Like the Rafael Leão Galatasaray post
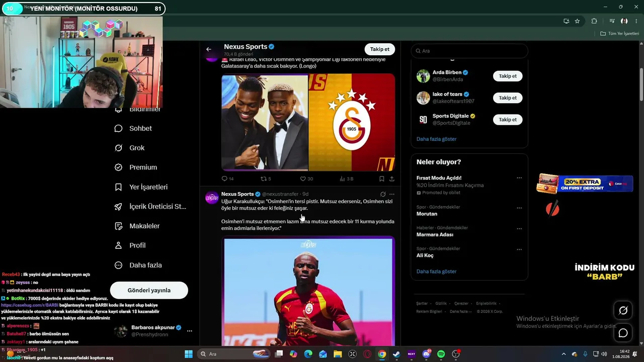 click(x=306, y=178)
